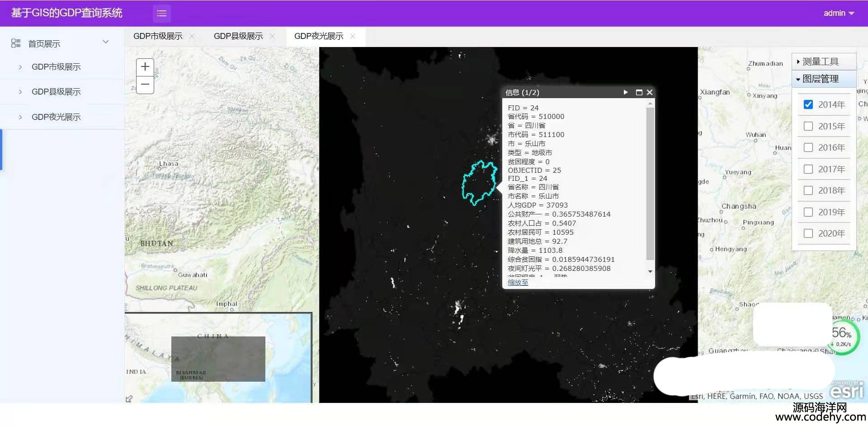Screen dimensions: 868x426
Task: Click the 省代码 = 510000 row
Action: (536, 117)
